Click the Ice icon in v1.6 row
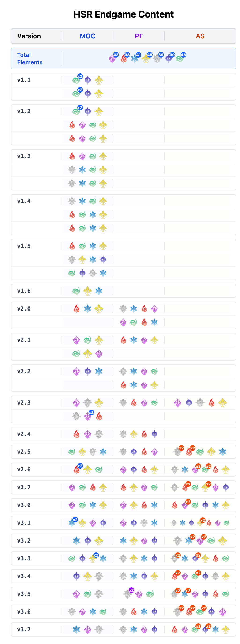Image resolution: width=240 pixels, height=644 pixels. (x=99, y=291)
